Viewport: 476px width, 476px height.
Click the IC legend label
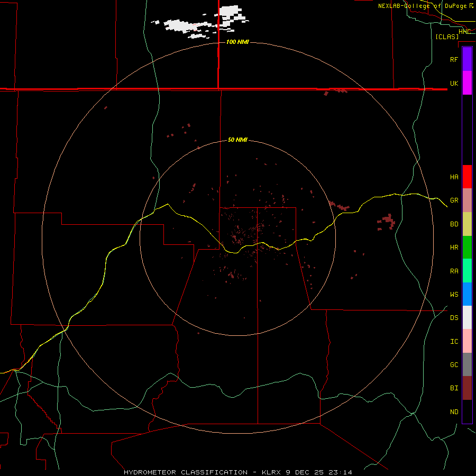(x=454, y=342)
